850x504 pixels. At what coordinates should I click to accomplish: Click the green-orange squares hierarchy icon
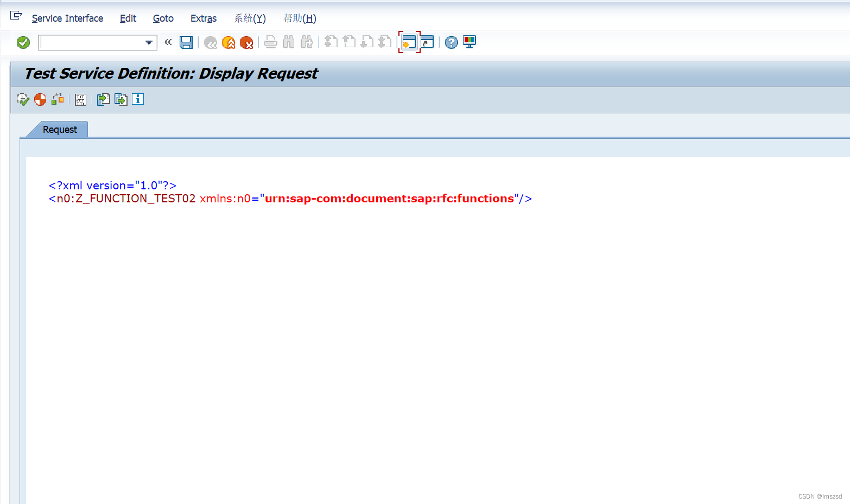coord(58,99)
